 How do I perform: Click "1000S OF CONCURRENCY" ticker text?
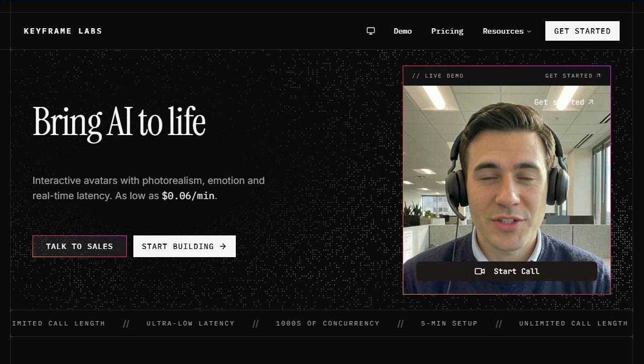click(x=328, y=323)
